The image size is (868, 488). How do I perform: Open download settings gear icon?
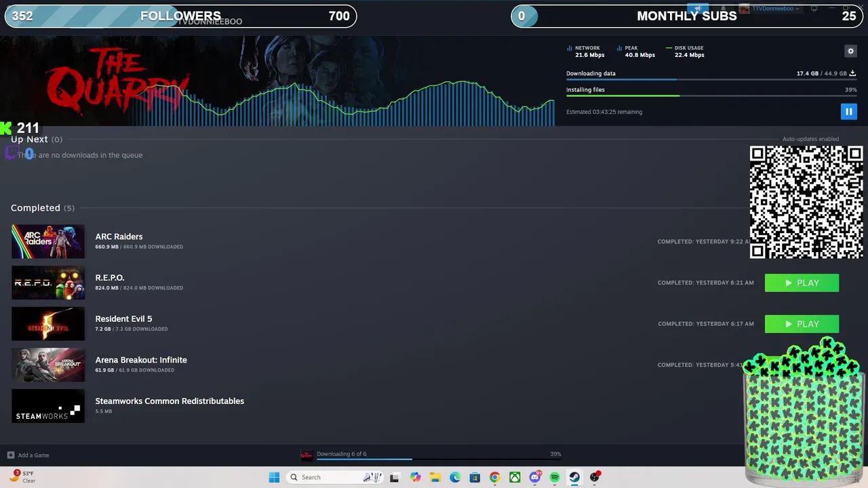[x=850, y=51]
